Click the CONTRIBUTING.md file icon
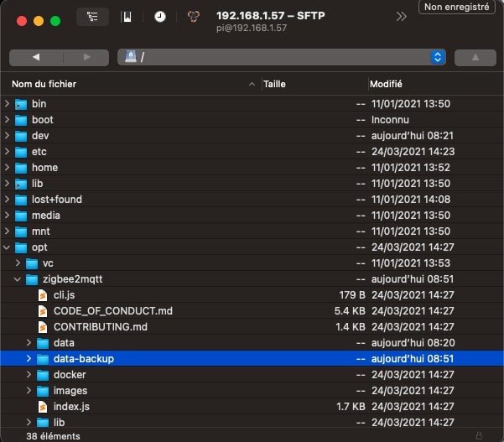This screenshot has height=442, width=504. [44, 327]
